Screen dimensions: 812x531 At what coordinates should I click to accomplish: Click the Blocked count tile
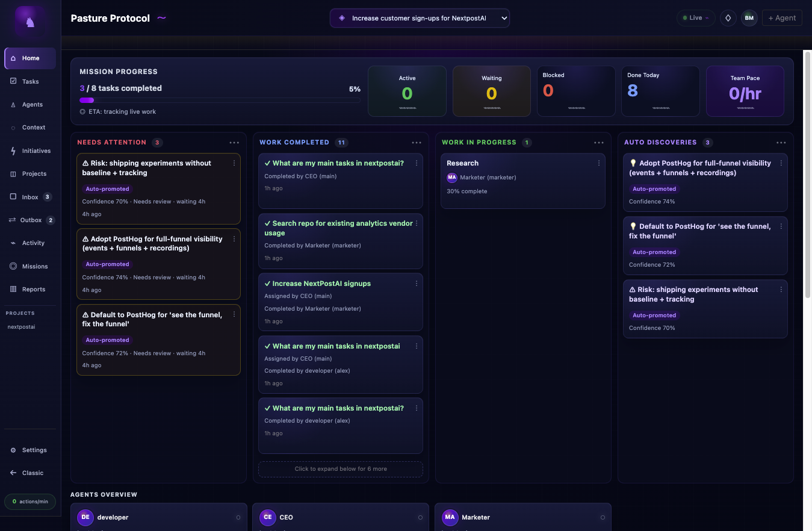pyautogui.click(x=576, y=91)
